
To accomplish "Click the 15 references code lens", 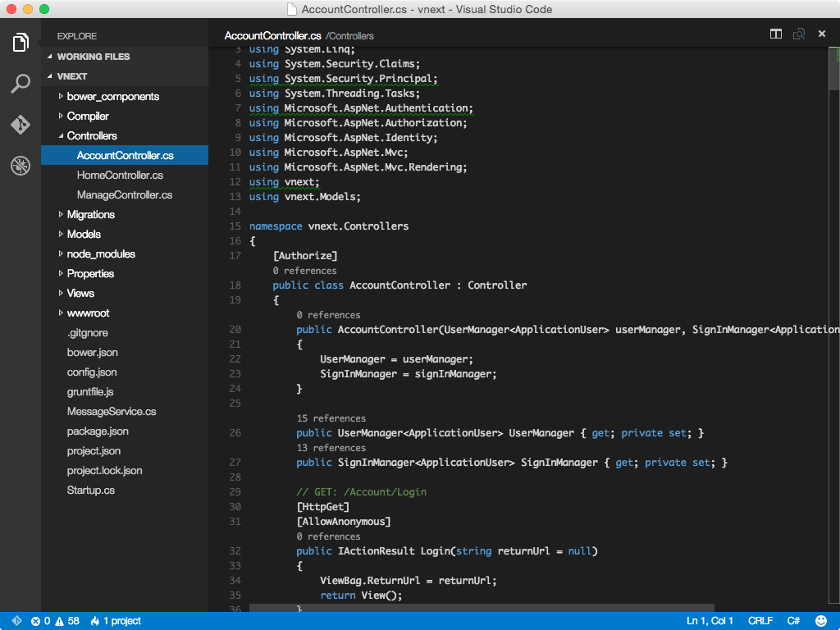I will coord(331,418).
